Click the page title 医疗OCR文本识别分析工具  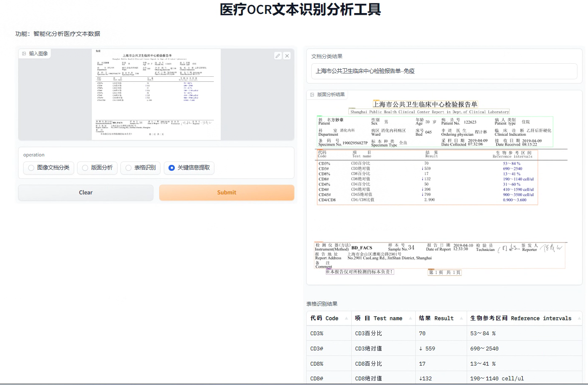coord(300,9)
